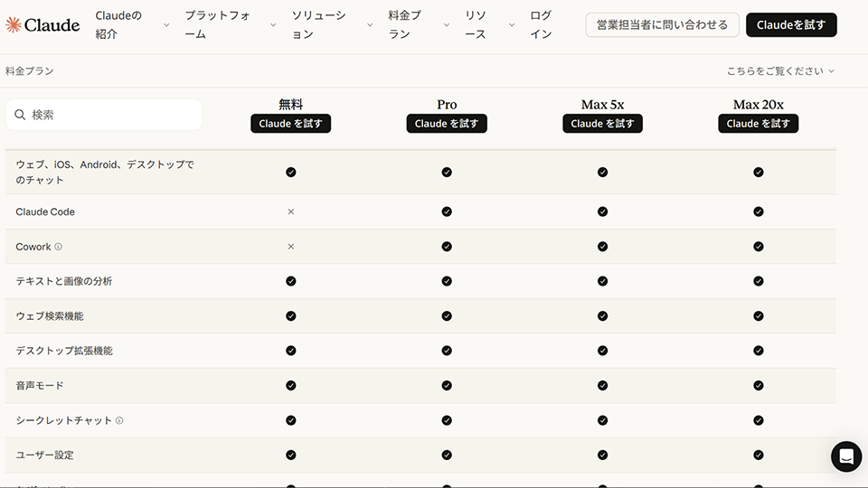The width and height of the screenshot is (868, 488).
Task: Click Claude Code checkmark in Pro column
Action: (447, 211)
